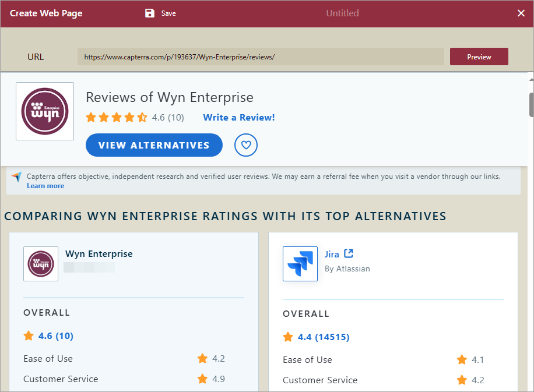Click the Wyn Enterprise logo in header
The image size is (534, 392).
pos(45,111)
